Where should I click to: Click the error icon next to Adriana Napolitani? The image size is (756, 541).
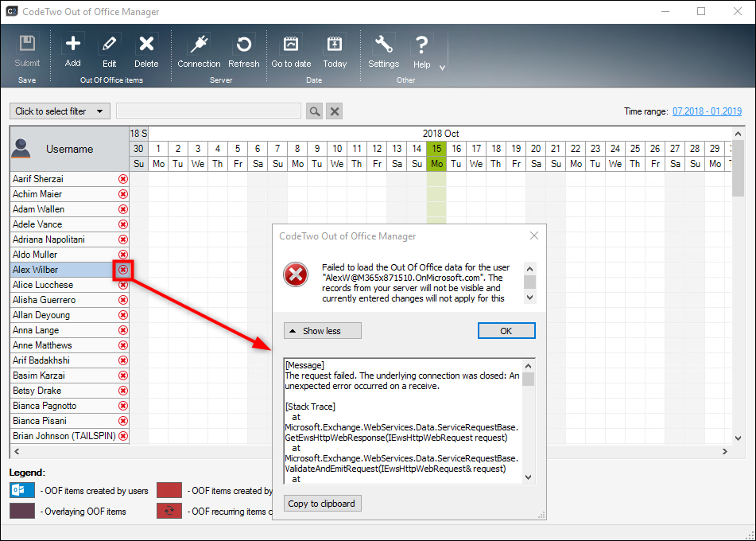[123, 239]
